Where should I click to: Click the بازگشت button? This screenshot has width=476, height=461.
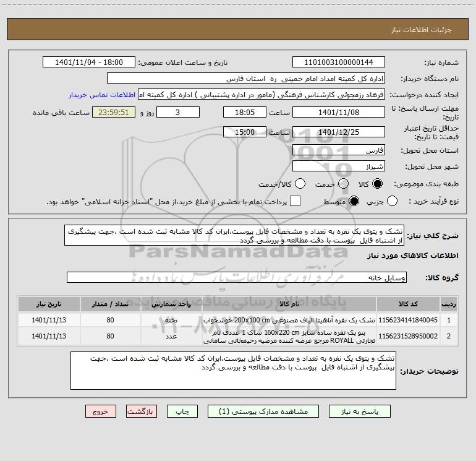click(142, 411)
